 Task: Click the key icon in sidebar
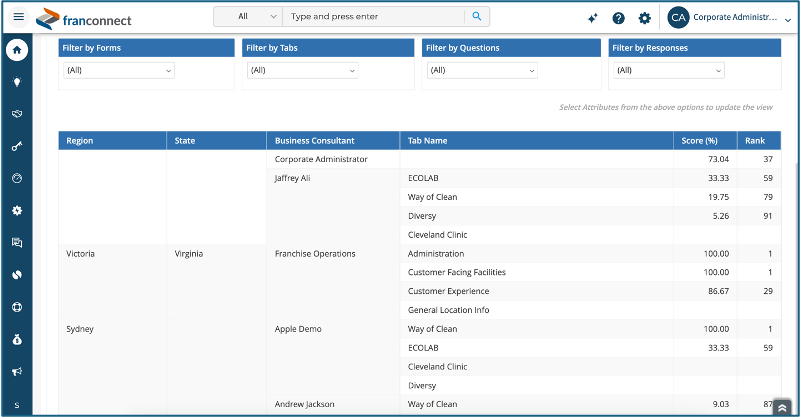(17, 146)
